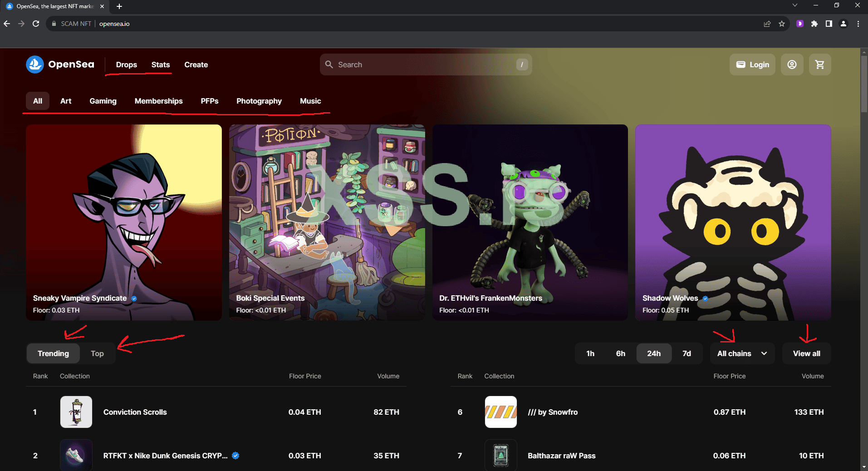Bookmark this page with the star
The height and width of the screenshot is (471, 868).
[x=782, y=24]
